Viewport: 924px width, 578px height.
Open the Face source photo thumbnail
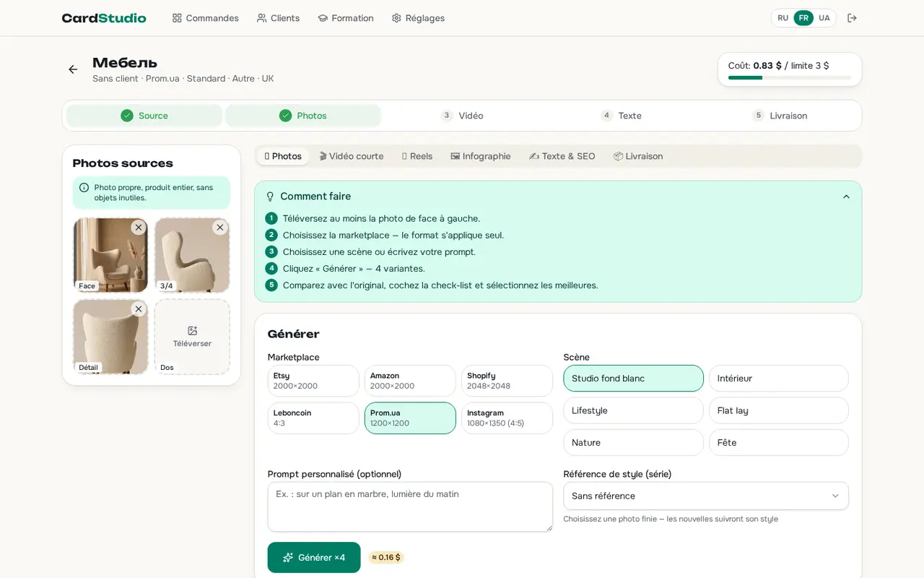[110, 255]
